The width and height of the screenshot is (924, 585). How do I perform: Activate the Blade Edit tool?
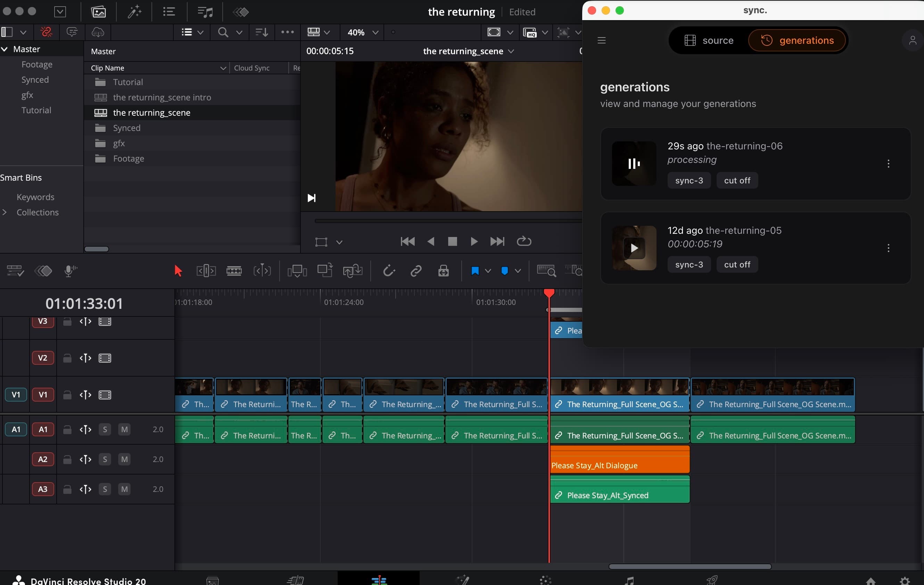coord(234,271)
